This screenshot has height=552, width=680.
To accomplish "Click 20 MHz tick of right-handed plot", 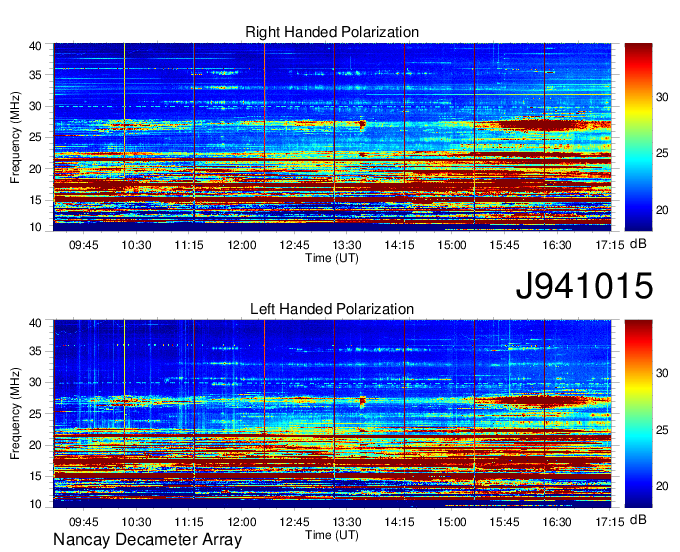I will [x=35, y=169].
